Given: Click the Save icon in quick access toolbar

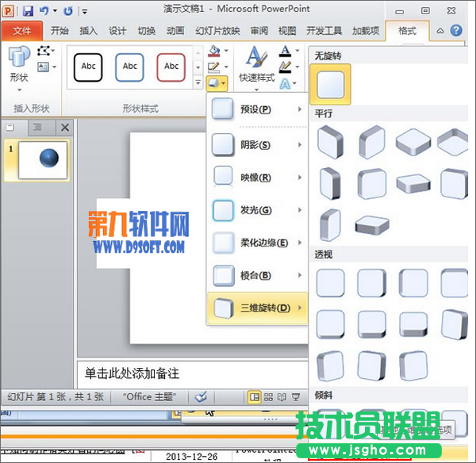Looking at the screenshot, I should pos(28,11).
